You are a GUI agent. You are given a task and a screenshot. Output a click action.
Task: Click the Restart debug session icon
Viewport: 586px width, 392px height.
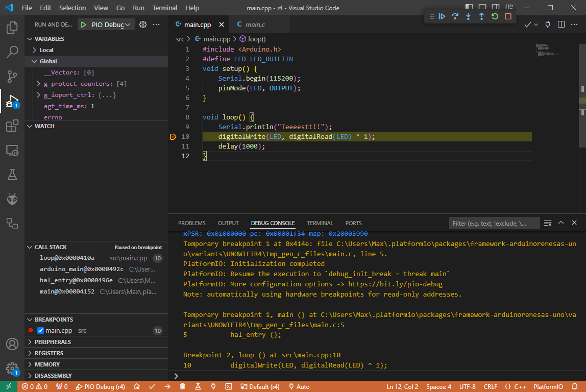click(x=495, y=16)
